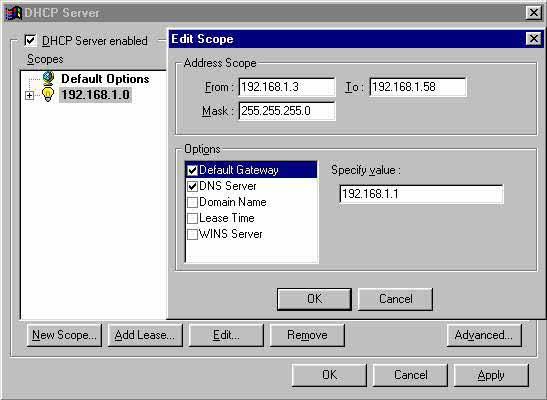
Task: Cancel the Edit Scope dialog
Action: click(395, 299)
